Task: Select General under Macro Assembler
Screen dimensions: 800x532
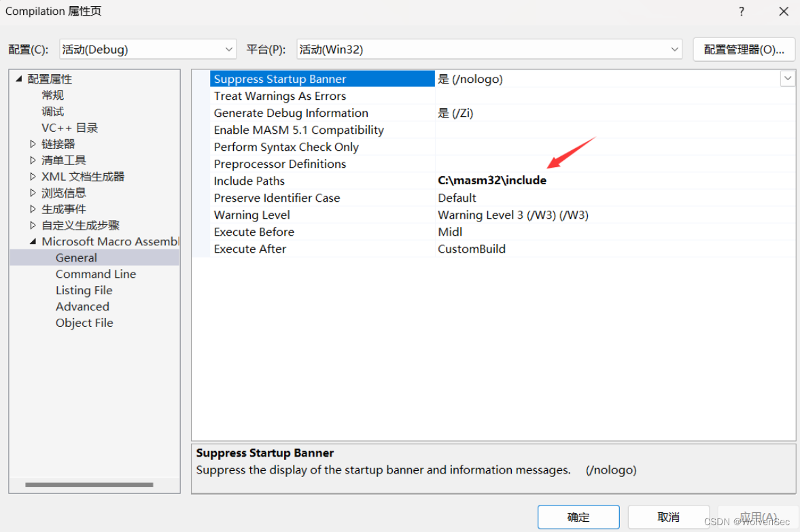Action: [x=76, y=258]
